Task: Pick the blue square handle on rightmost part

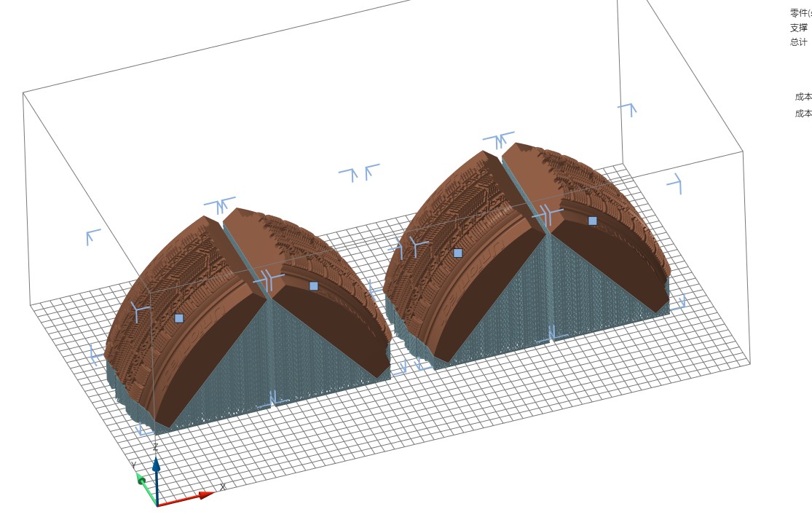Action: click(593, 221)
